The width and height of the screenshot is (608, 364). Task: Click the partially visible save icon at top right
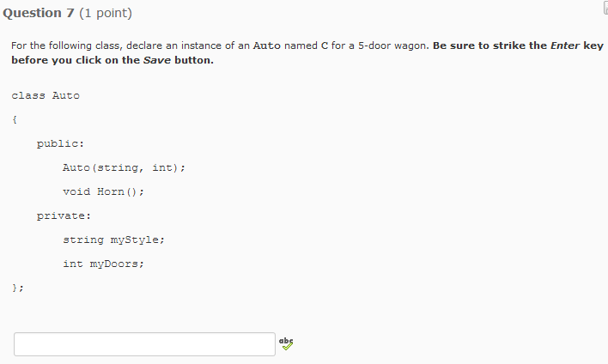click(605, 9)
